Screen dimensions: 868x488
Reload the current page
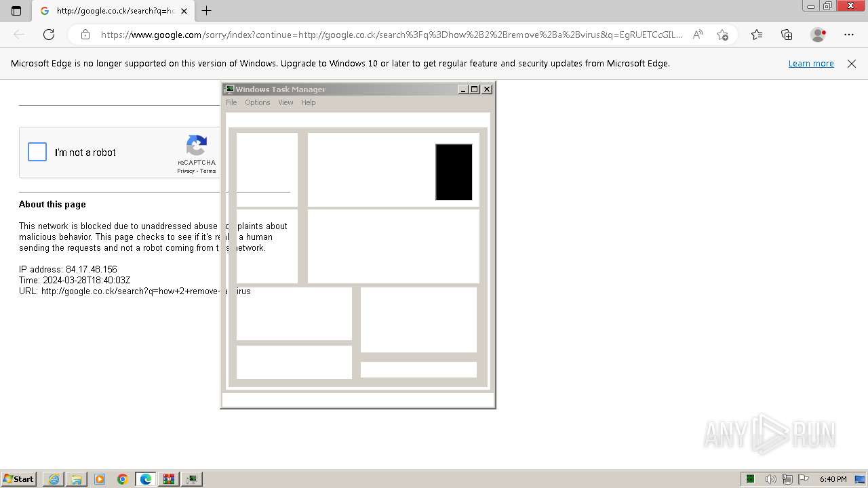(x=49, y=35)
